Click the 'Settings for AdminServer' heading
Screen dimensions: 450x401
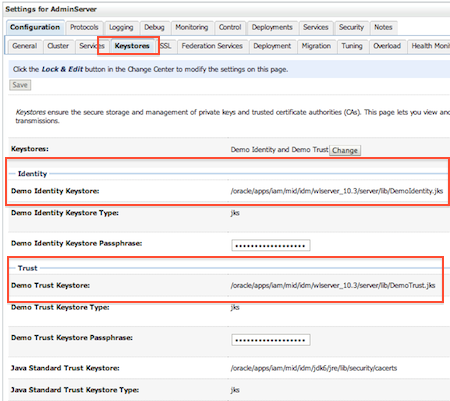pos(51,9)
